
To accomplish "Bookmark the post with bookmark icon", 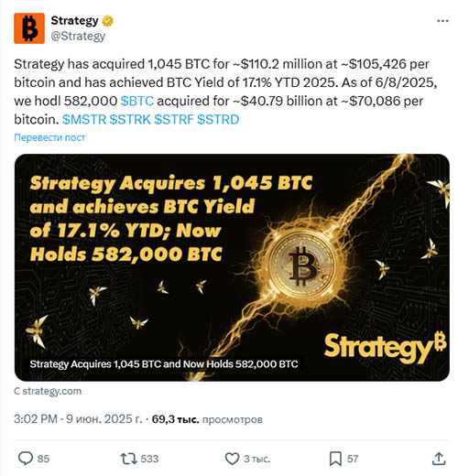I will 335,459.
